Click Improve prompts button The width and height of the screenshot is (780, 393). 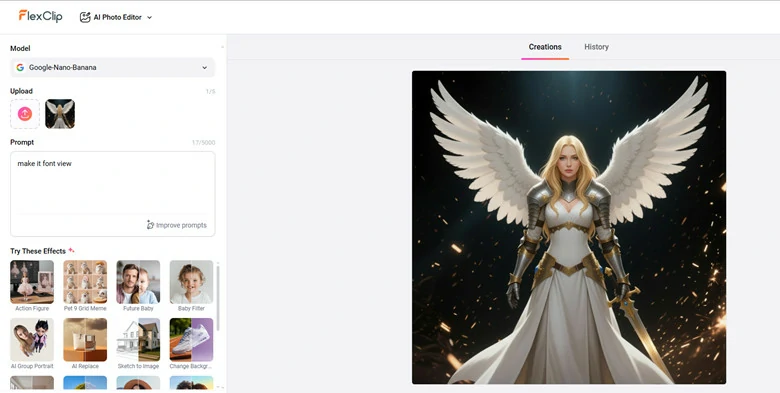coord(177,225)
